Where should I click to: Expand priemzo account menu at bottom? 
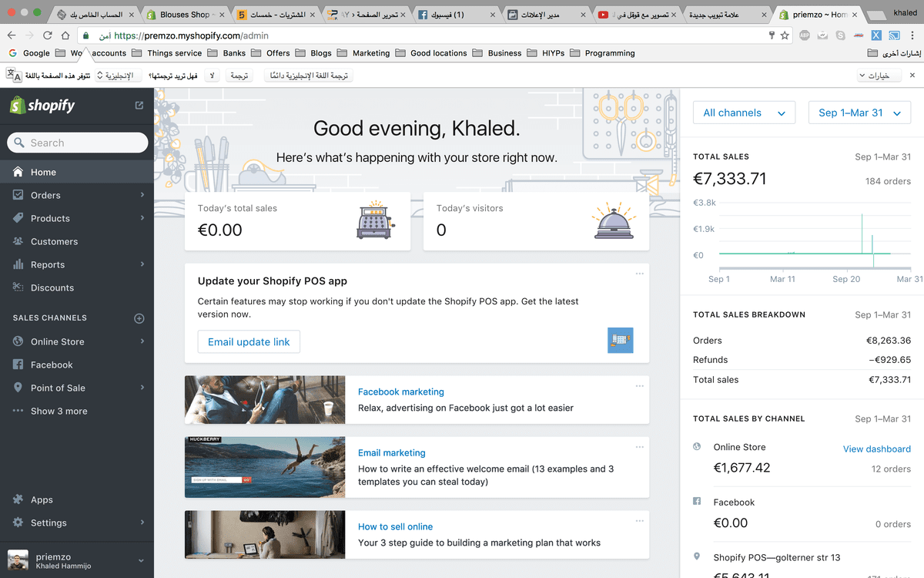click(141, 561)
